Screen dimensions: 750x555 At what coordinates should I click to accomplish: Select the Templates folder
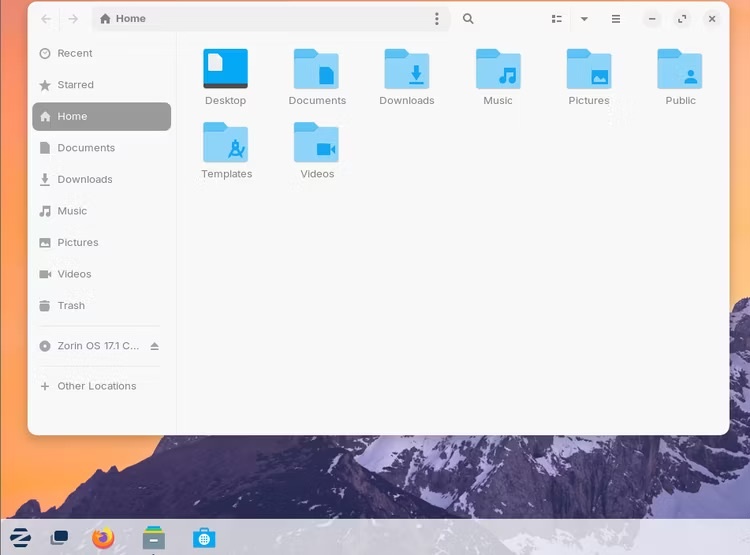[225, 142]
